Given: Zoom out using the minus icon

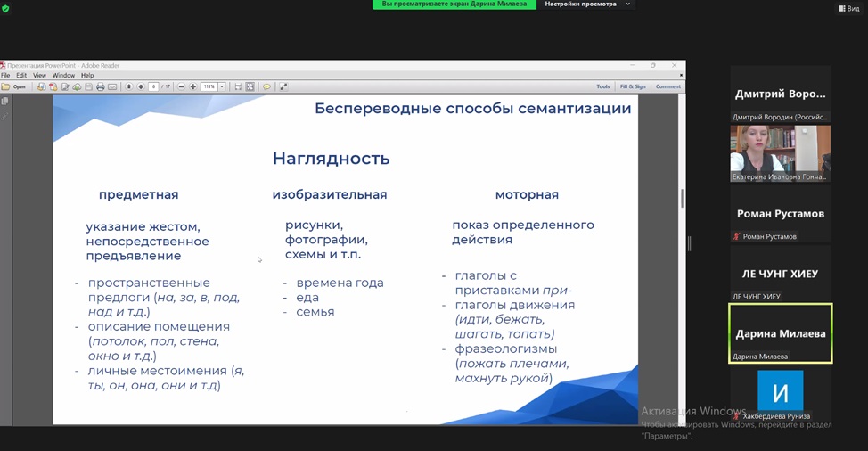Looking at the screenshot, I should pyautogui.click(x=182, y=87).
